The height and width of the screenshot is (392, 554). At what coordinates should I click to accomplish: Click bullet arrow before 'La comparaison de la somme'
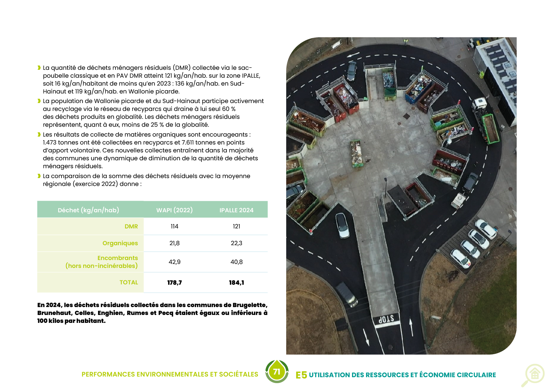point(39,176)
